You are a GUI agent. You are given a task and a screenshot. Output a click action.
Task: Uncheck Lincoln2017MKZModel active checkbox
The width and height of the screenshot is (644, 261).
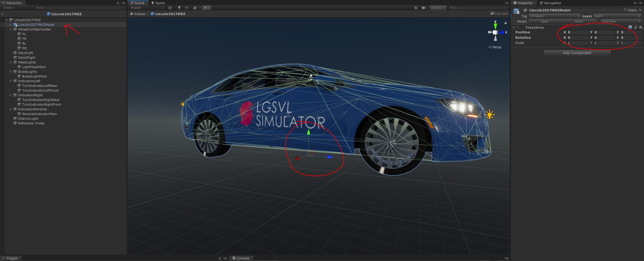(525, 10)
